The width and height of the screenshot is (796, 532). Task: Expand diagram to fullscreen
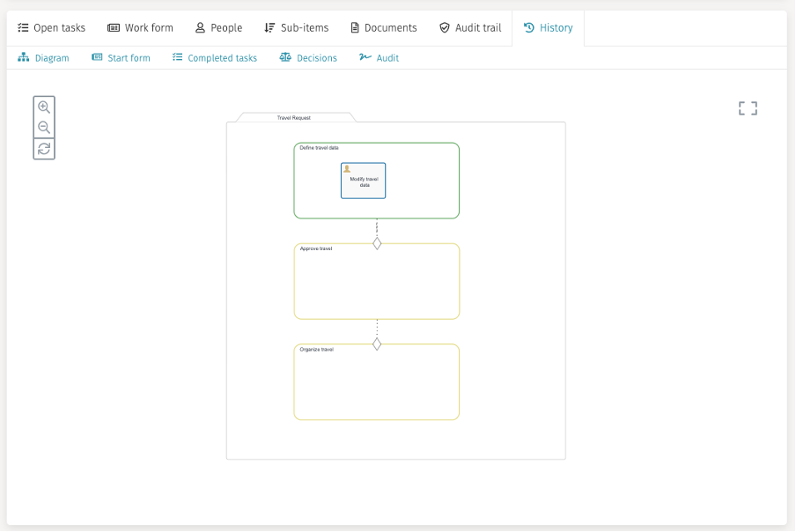[x=748, y=108]
